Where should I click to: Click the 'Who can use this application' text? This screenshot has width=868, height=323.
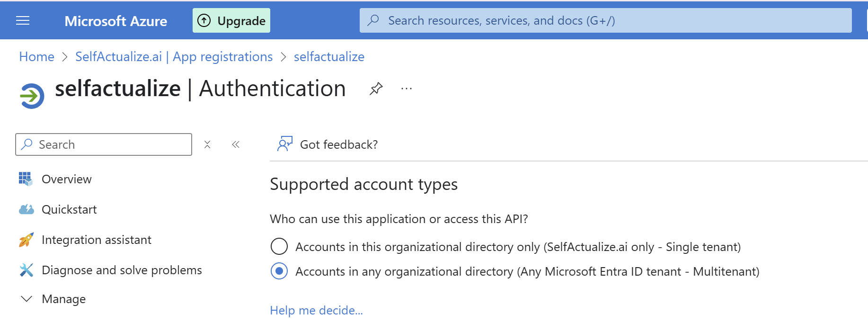point(399,219)
